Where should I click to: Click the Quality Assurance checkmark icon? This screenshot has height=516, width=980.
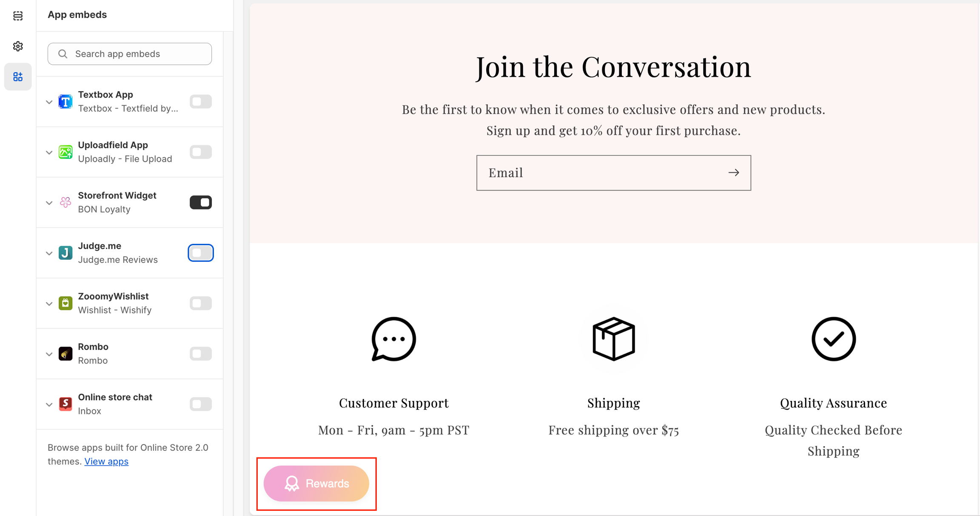(x=833, y=339)
